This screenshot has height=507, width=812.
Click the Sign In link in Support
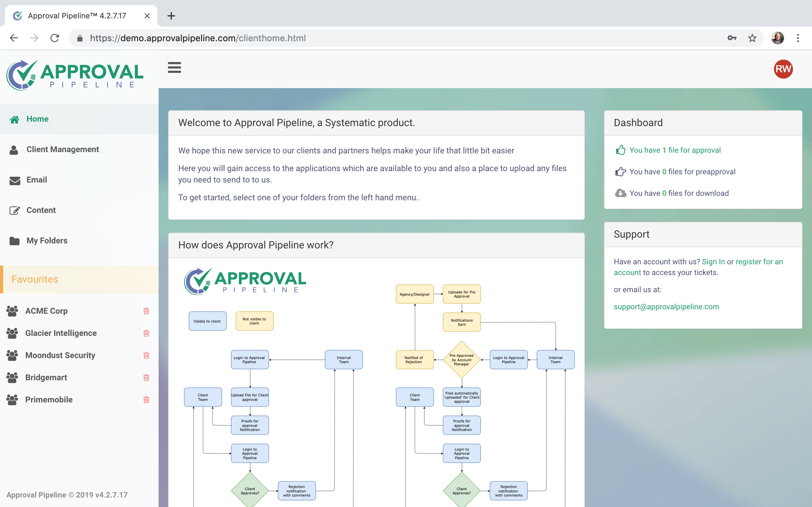point(713,261)
